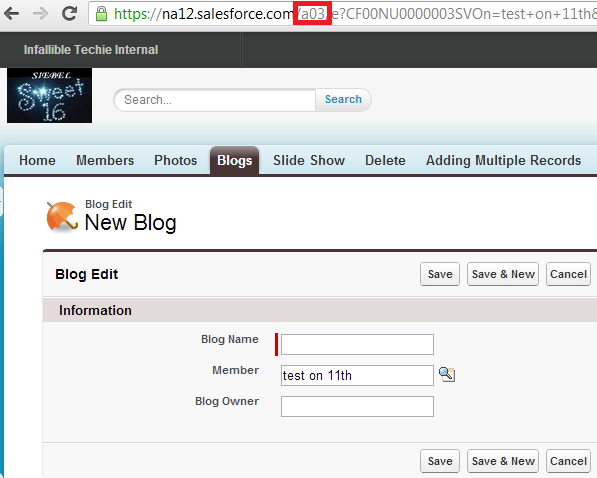Viewport: 597px width, 478px height.
Task: Click the browser forward arrow
Action: click(40, 14)
